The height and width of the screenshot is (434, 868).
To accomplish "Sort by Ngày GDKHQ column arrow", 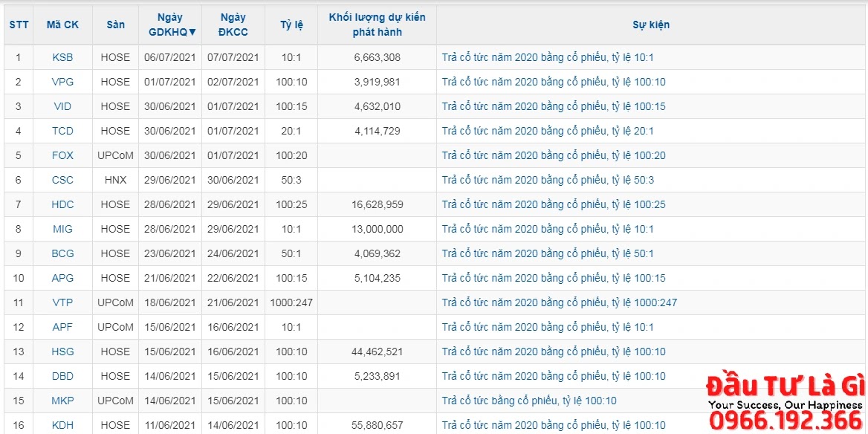I will coord(192,32).
